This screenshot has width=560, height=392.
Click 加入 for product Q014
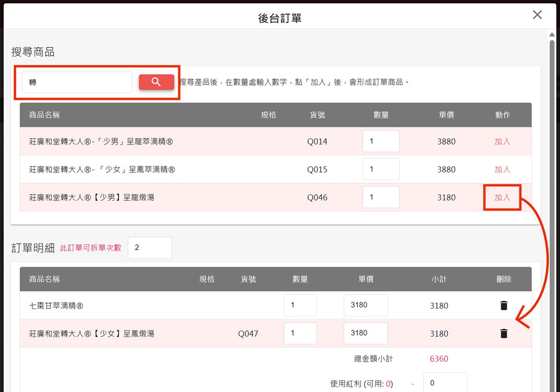click(502, 142)
